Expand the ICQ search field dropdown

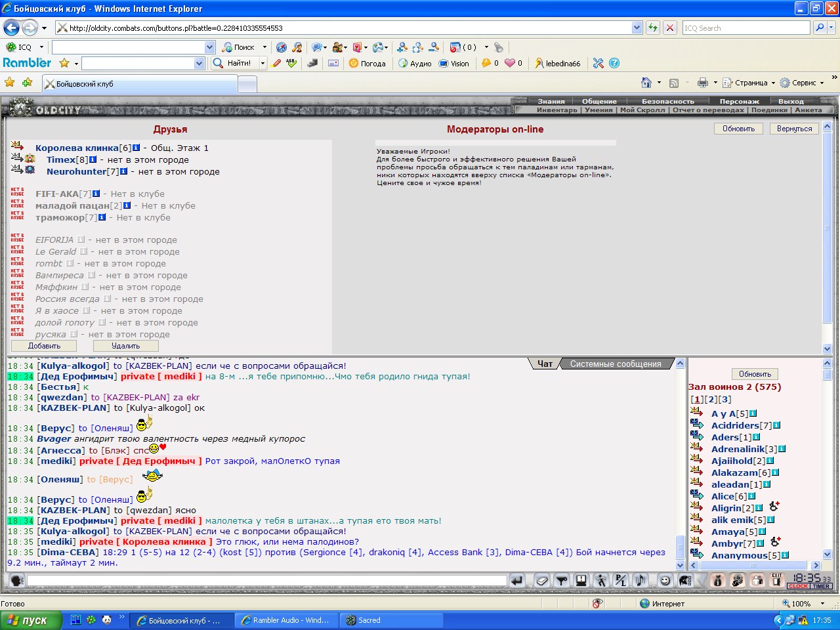210,47
